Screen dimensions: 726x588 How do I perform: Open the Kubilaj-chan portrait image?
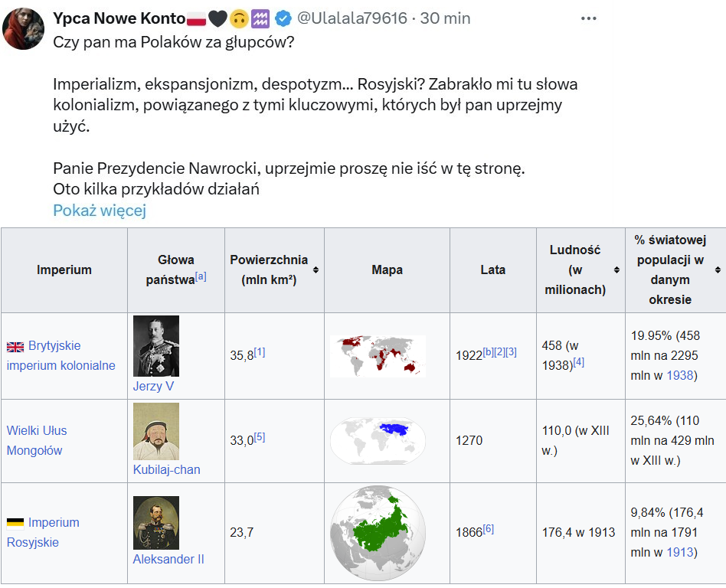[156, 431]
